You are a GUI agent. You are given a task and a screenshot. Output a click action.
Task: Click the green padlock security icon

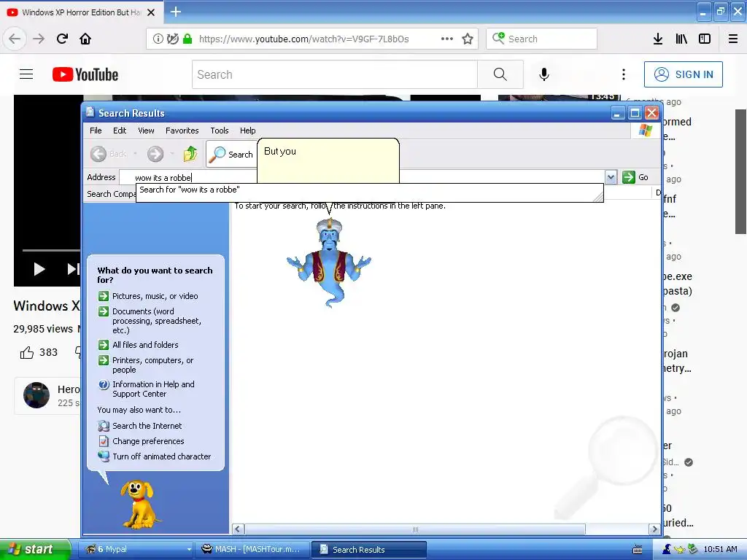tap(187, 39)
